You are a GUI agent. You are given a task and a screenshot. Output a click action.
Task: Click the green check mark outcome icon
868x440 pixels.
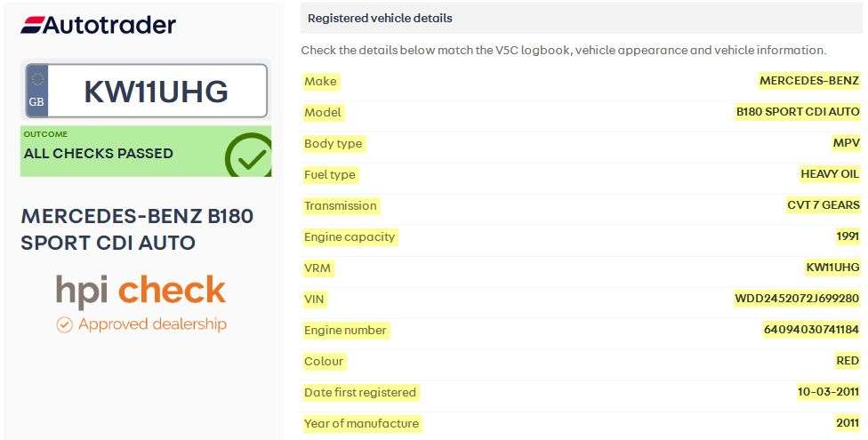tap(249, 156)
